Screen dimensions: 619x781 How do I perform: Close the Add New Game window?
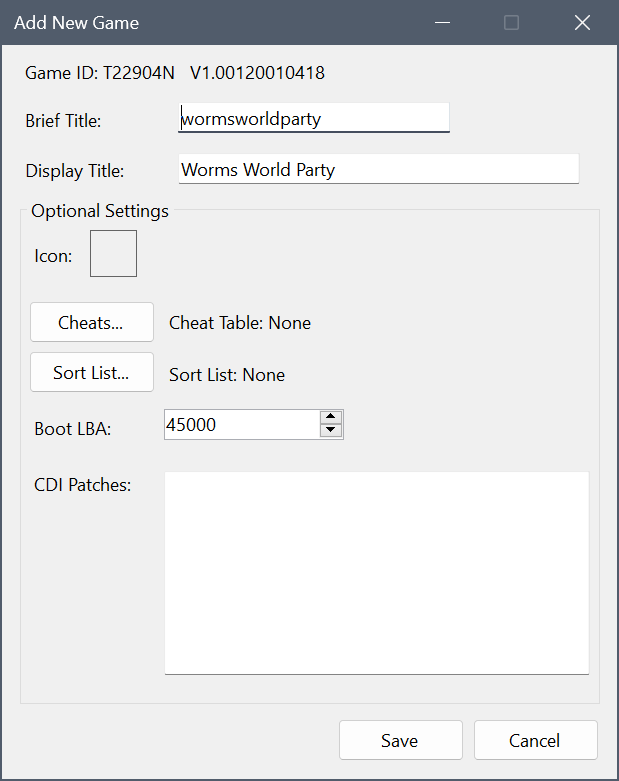[582, 22]
